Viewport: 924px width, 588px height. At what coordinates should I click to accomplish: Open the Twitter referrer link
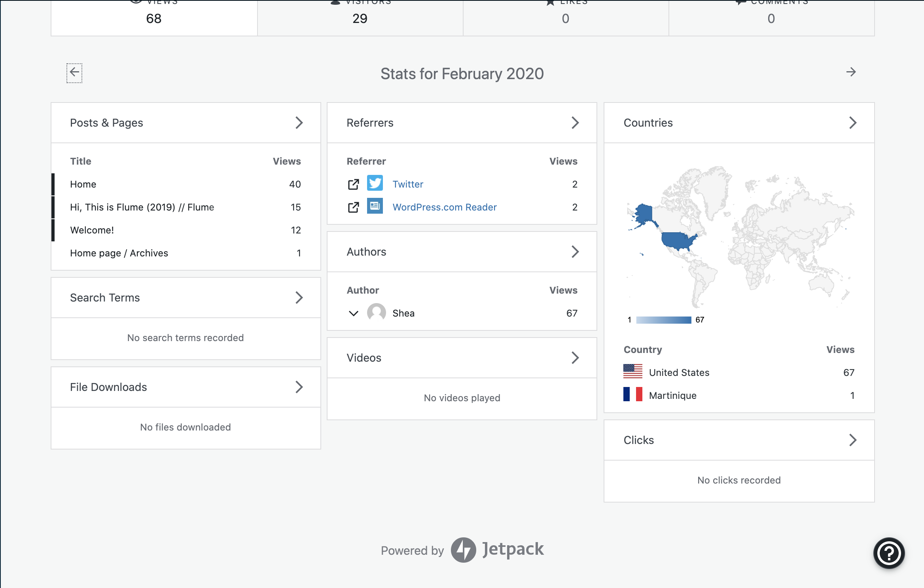[408, 184]
